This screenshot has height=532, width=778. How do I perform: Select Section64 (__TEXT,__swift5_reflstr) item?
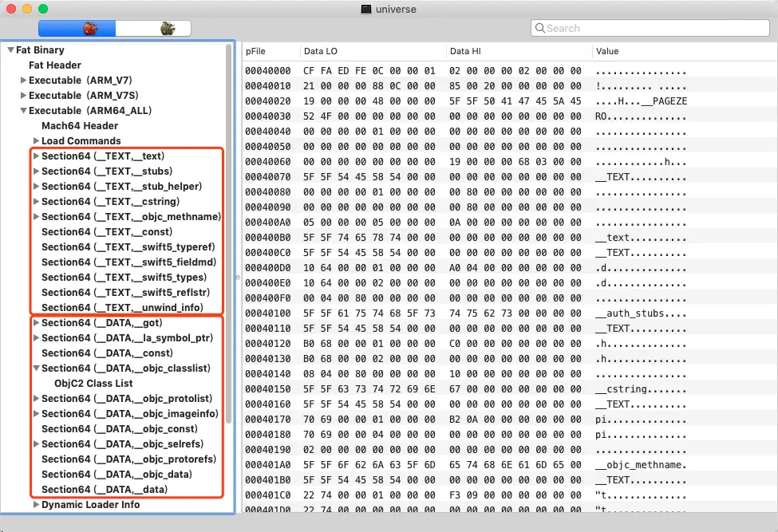coord(125,293)
